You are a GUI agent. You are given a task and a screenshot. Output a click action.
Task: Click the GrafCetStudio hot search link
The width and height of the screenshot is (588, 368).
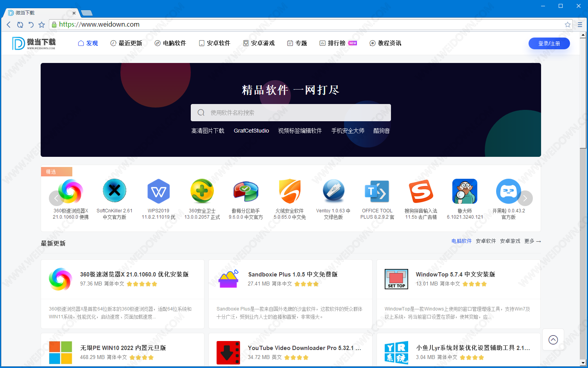[x=251, y=131]
